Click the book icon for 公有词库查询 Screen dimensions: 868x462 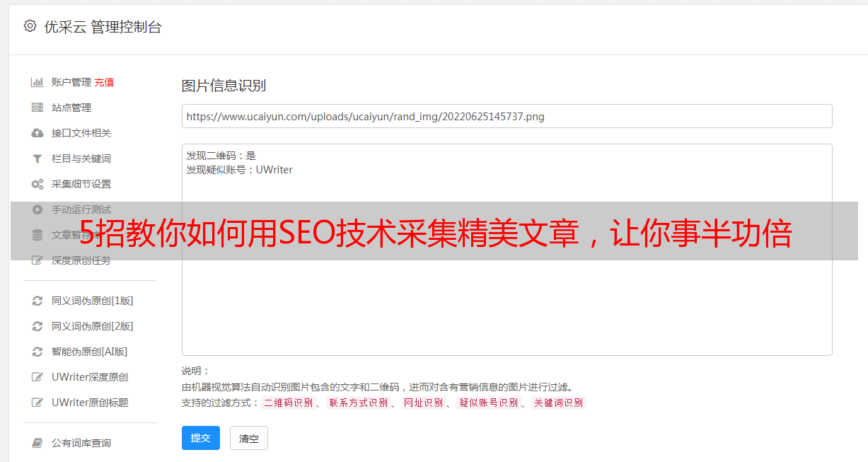(x=37, y=443)
